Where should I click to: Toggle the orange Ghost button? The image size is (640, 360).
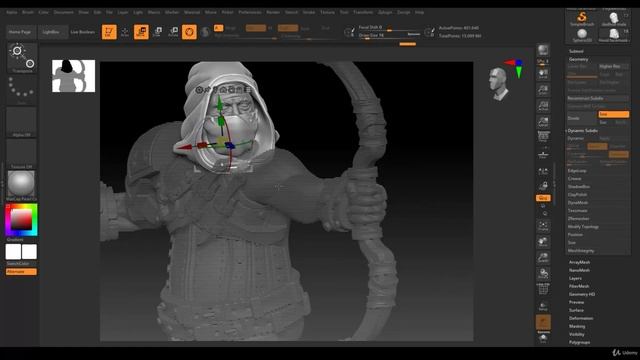point(543,322)
